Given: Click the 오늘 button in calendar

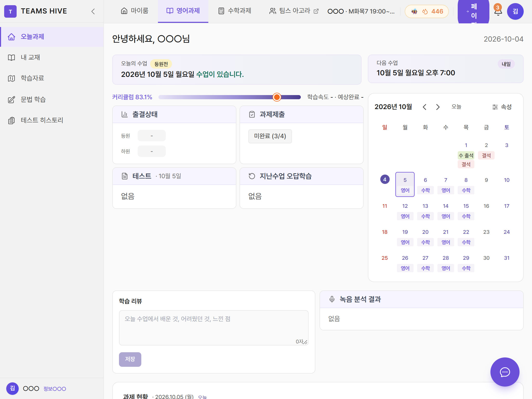Looking at the screenshot, I should pos(456,107).
